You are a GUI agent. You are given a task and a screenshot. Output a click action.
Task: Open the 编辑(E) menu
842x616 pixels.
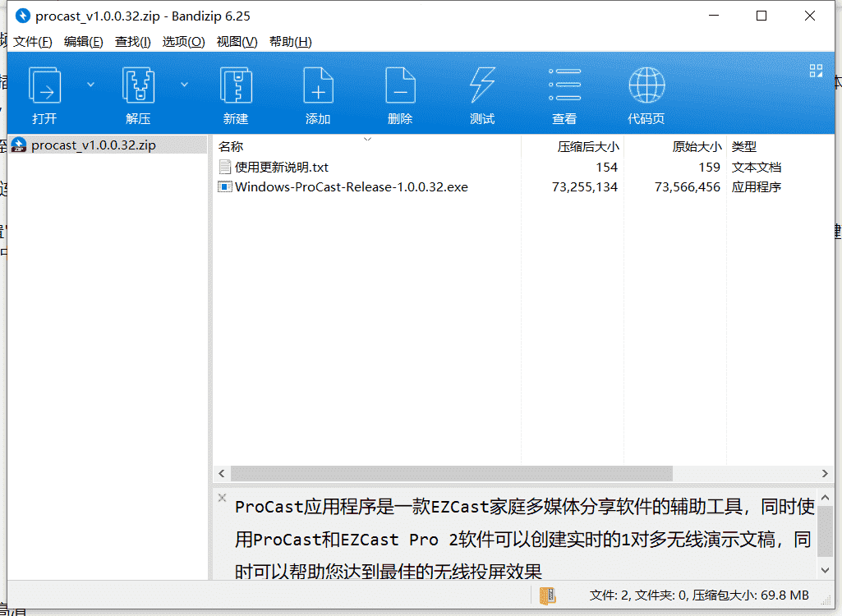click(83, 42)
